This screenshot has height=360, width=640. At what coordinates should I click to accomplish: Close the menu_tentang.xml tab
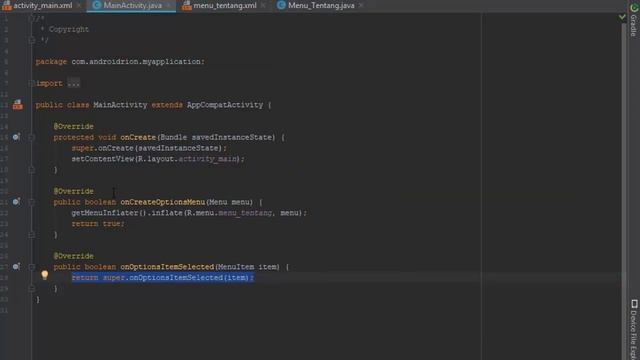(263, 5)
